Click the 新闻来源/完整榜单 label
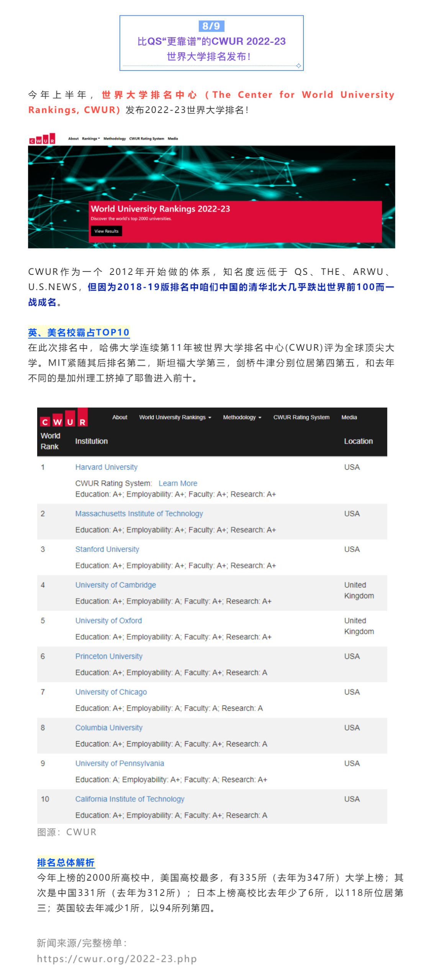The image size is (421, 980). tap(82, 942)
